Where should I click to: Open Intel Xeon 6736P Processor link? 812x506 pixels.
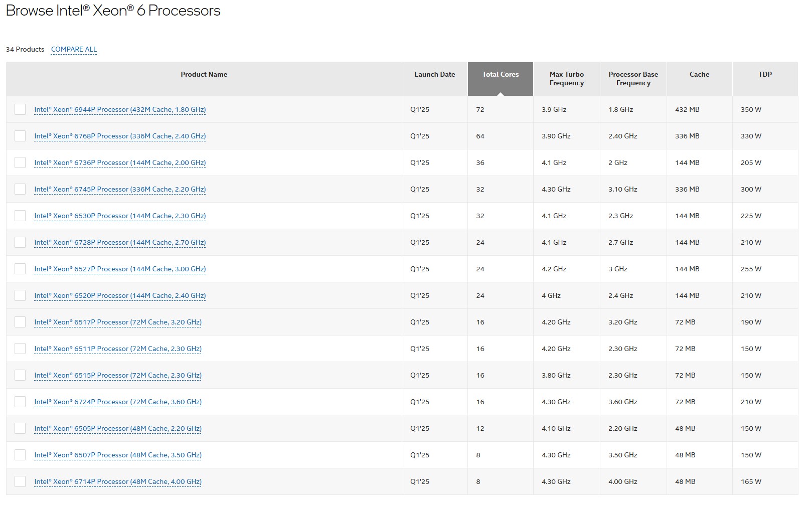[x=120, y=162]
